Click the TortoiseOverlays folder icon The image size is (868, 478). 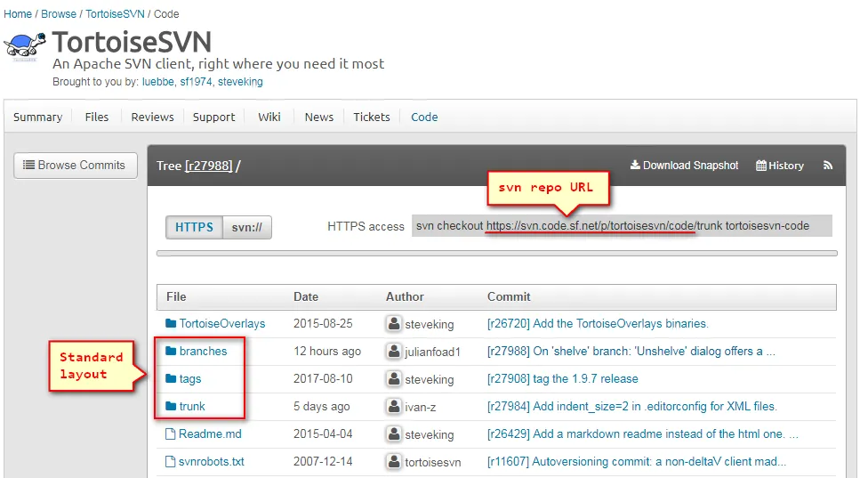click(x=171, y=323)
